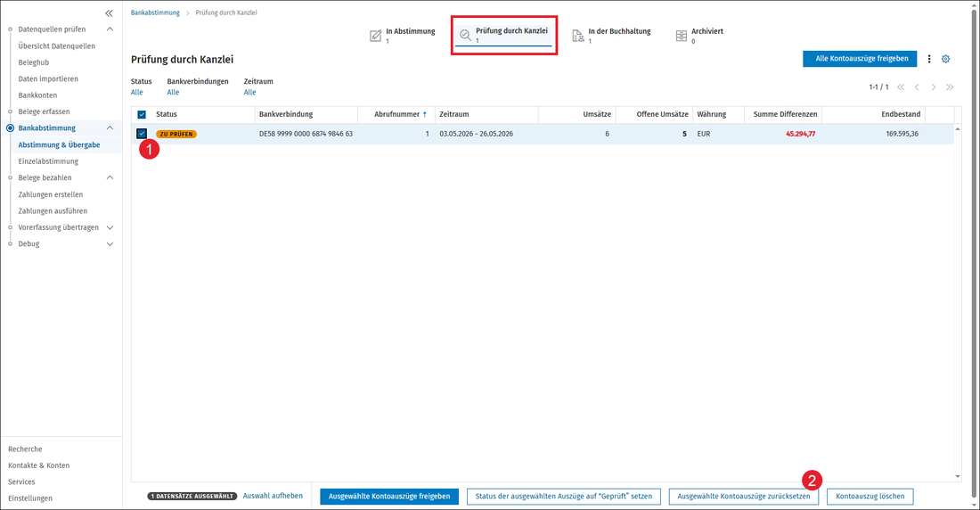980x510 pixels.
Task: Expand the Debug section chevron
Action: tap(110, 244)
